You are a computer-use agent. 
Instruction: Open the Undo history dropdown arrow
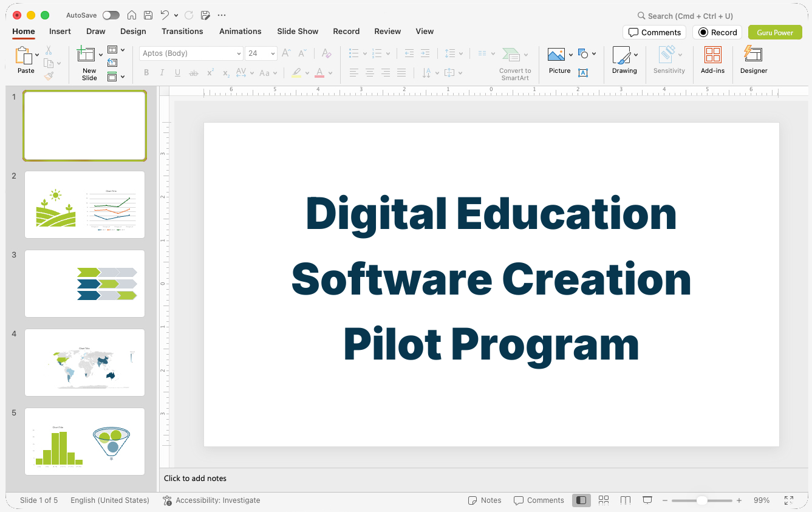pos(176,15)
